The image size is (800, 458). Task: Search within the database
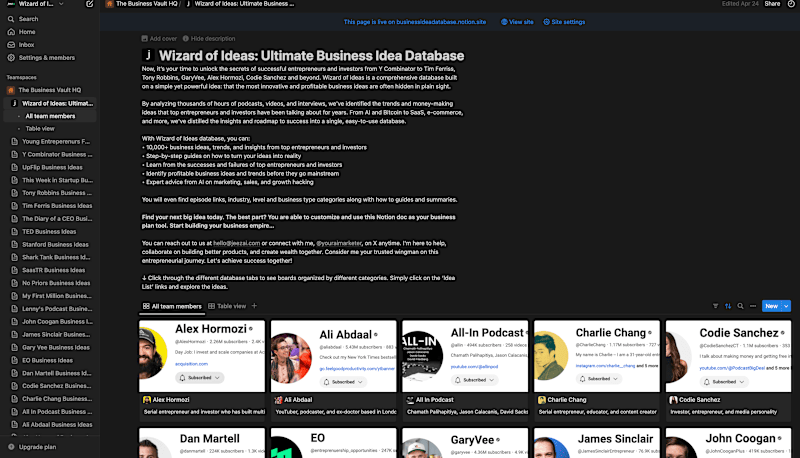click(x=740, y=306)
